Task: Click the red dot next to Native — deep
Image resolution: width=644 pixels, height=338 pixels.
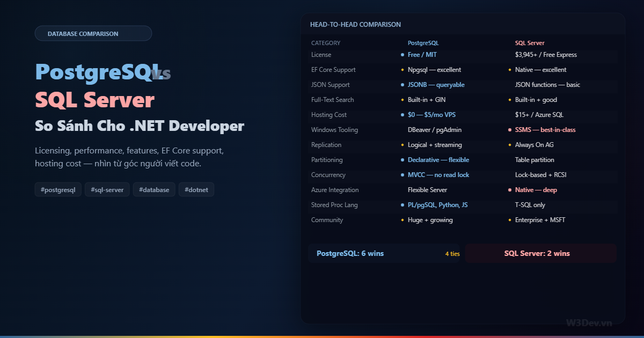Action: coord(510,190)
